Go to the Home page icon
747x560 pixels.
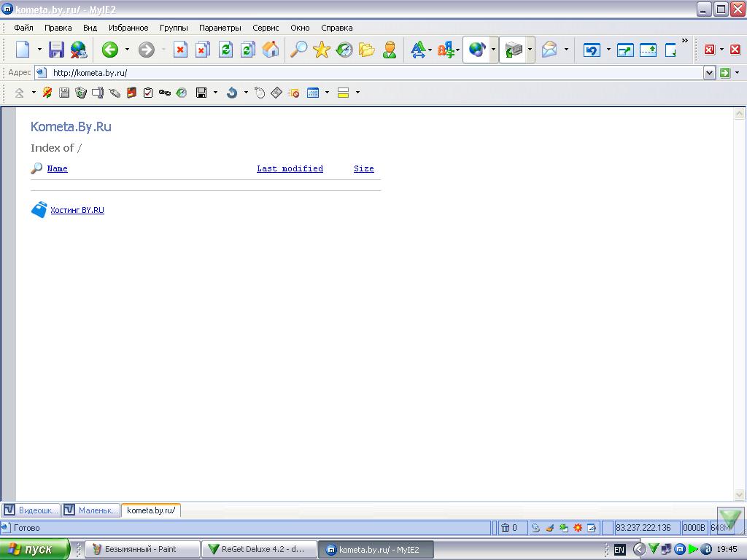pyautogui.click(x=271, y=49)
